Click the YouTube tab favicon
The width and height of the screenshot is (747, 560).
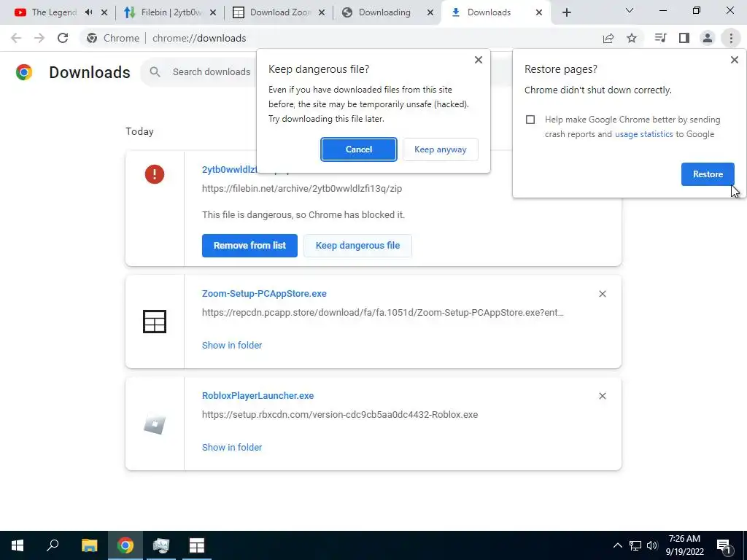coord(20,12)
